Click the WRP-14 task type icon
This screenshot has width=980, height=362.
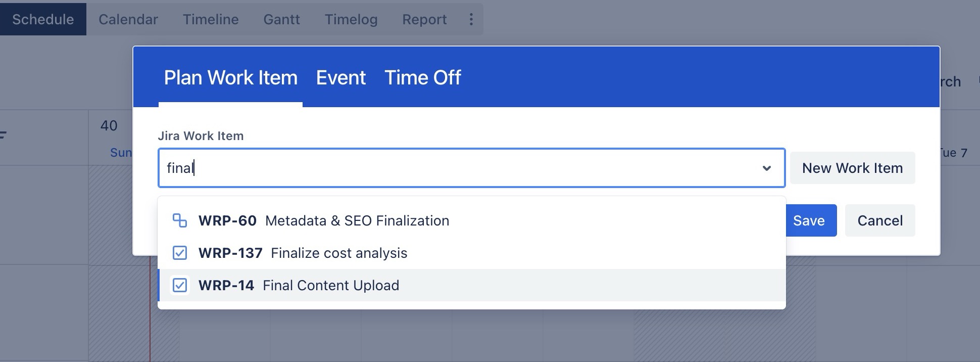180,285
